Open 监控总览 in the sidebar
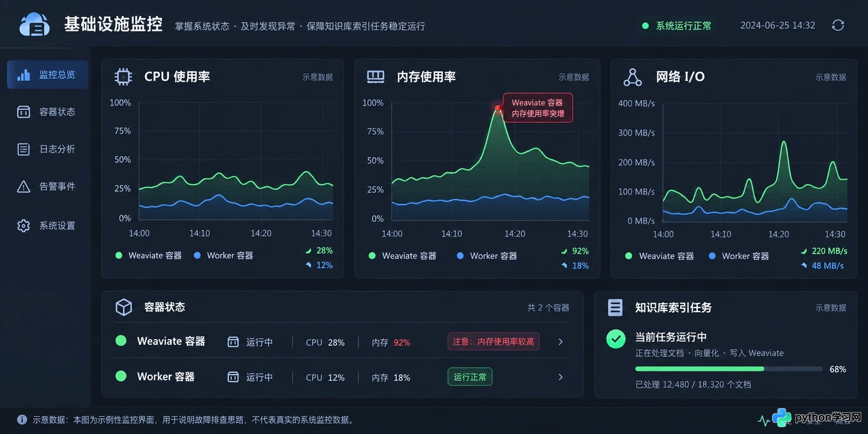This screenshot has width=868, height=434. (48, 75)
